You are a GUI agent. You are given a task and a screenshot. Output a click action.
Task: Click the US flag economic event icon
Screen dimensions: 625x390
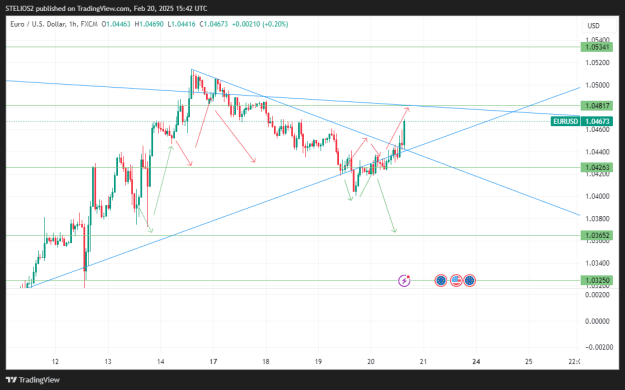tap(456, 281)
